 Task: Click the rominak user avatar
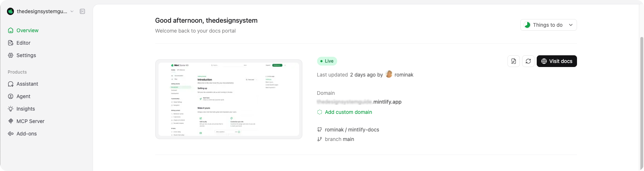(389, 74)
